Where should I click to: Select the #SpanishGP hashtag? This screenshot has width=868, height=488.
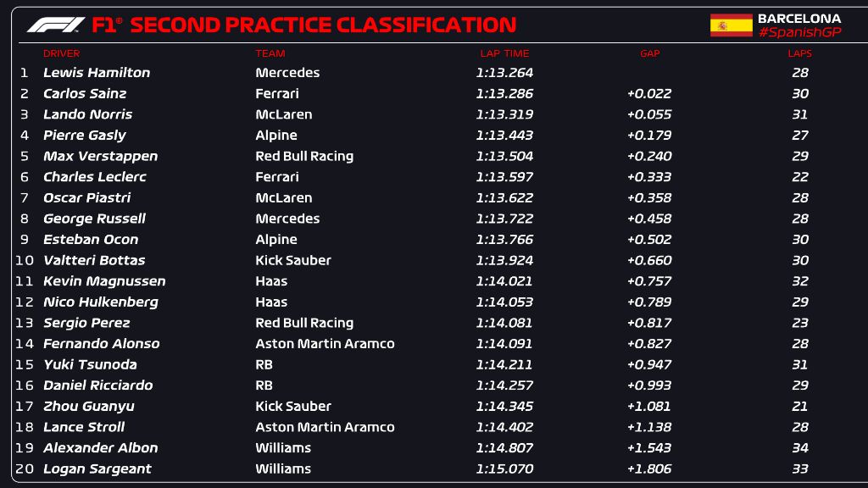[x=800, y=33]
